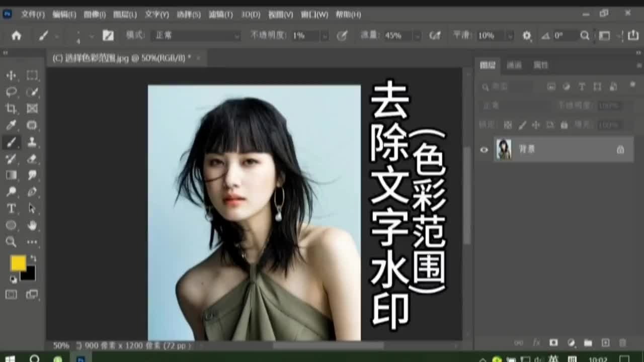Open the brush opacity dropdown arrow
This screenshot has height=362, width=644.
pos(324,36)
